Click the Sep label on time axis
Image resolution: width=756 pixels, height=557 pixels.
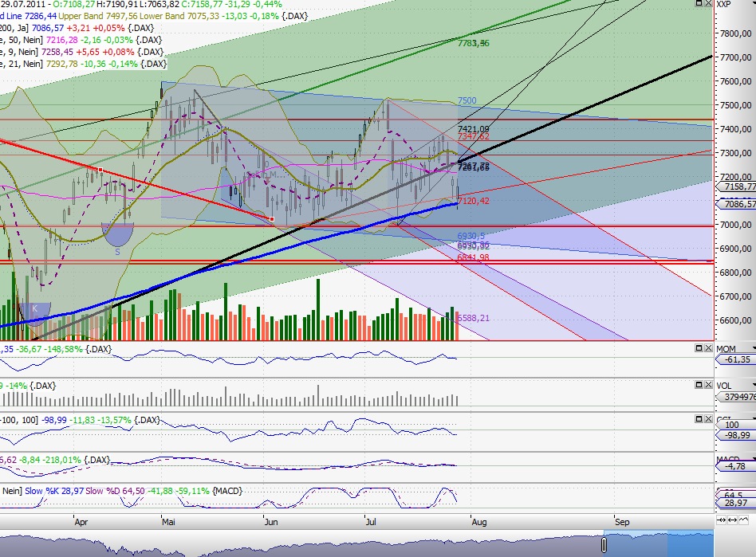coord(622,522)
